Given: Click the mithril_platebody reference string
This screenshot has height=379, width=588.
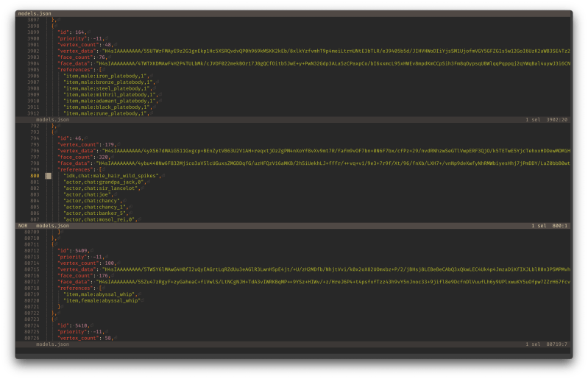Looking at the screenshot, I should pyautogui.click(x=111, y=95).
